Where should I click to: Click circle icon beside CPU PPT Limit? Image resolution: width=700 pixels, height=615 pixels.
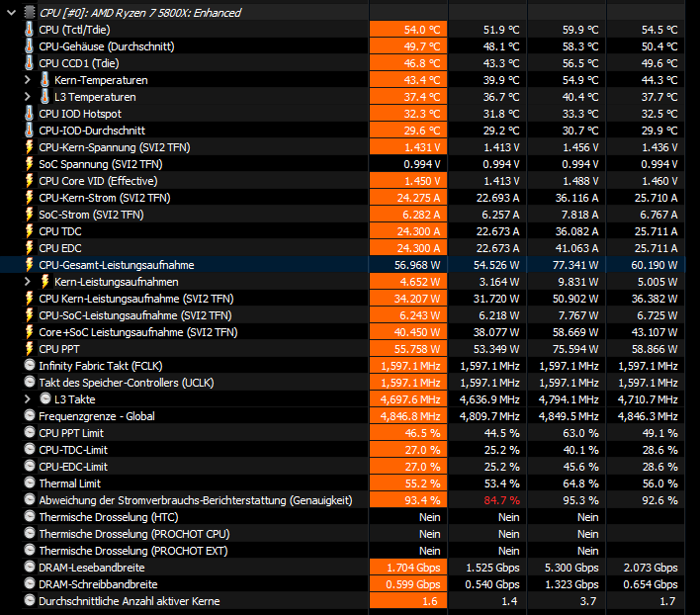(30, 432)
